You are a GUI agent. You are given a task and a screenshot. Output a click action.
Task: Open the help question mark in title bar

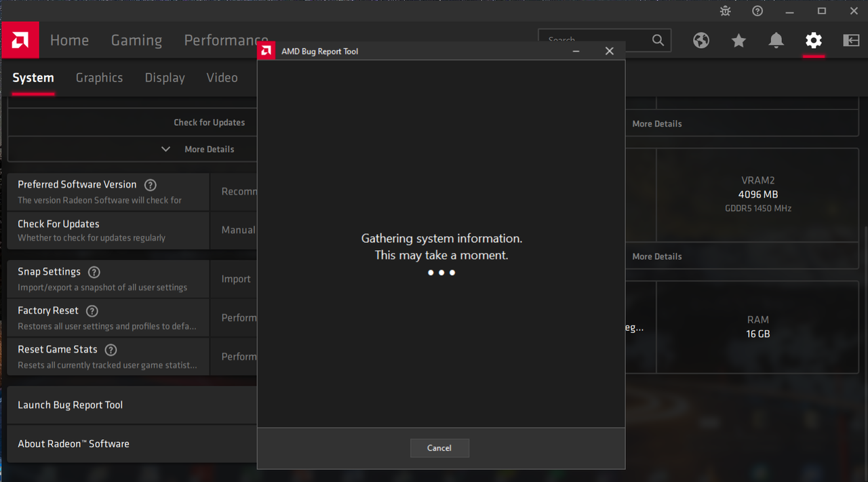tap(757, 11)
